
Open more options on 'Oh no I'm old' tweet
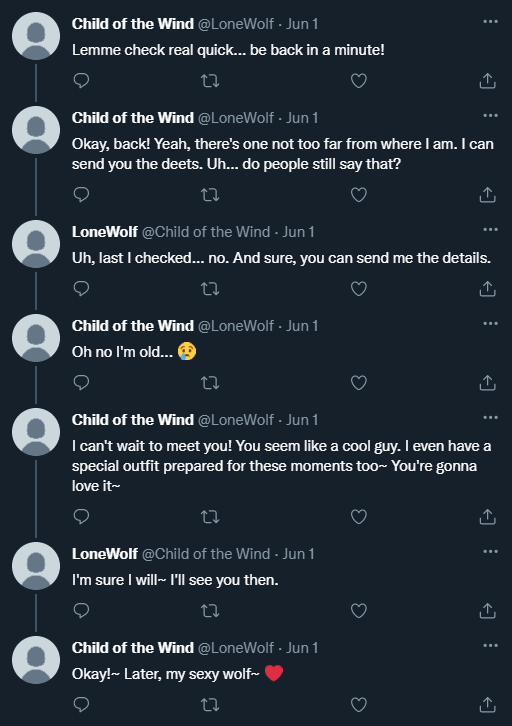pyautogui.click(x=490, y=324)
